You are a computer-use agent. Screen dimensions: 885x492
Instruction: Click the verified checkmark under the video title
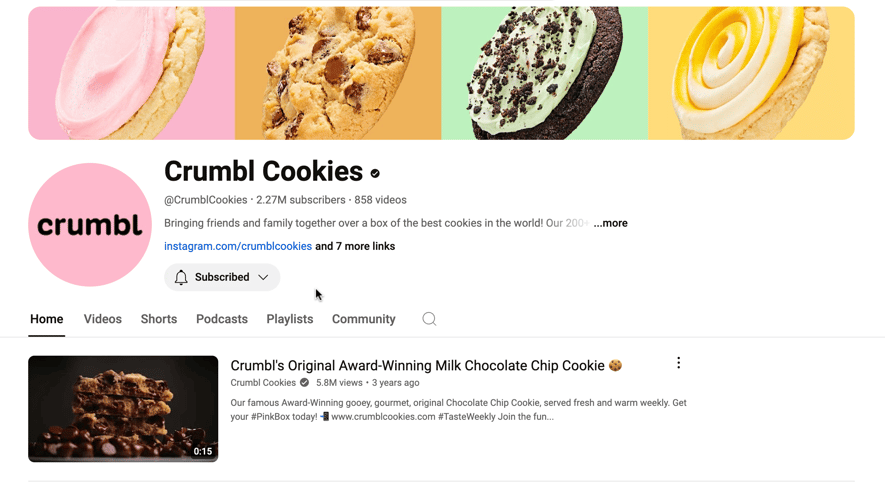point(304,383)
